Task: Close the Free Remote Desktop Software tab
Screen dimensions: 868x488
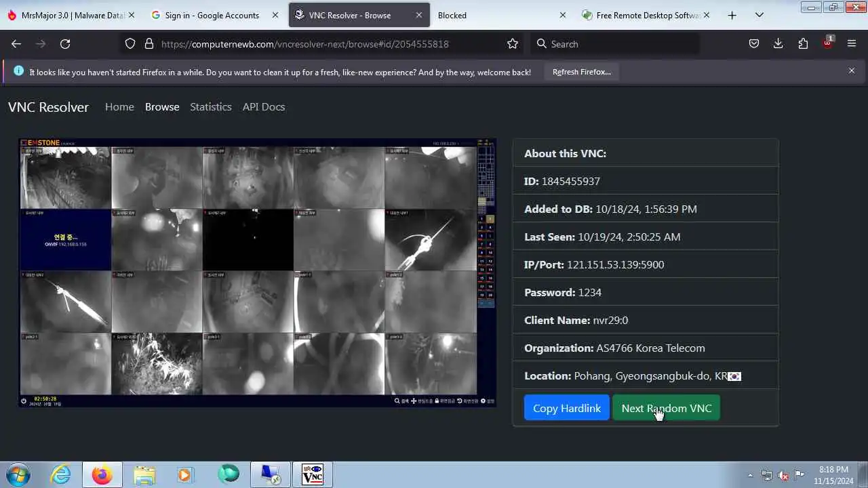Action: pyautogui.click(x=707, y=15)
